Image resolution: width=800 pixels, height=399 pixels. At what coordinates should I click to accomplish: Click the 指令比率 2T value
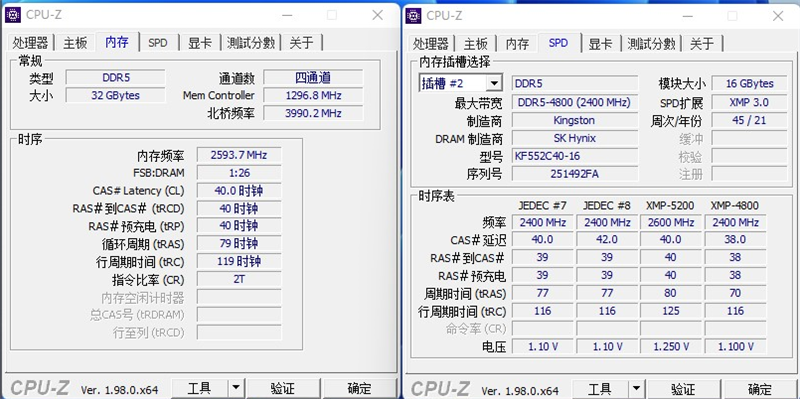(x=239, y=279)
